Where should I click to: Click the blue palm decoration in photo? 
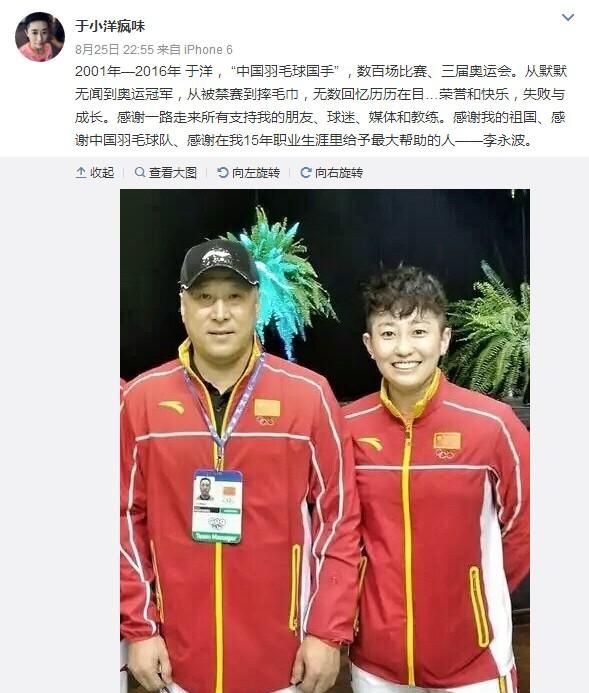283,283
